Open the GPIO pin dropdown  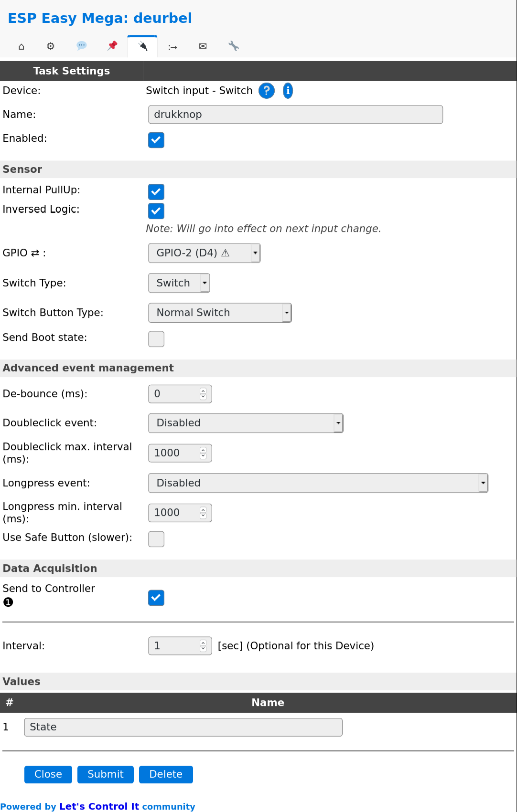pos(204,253)
